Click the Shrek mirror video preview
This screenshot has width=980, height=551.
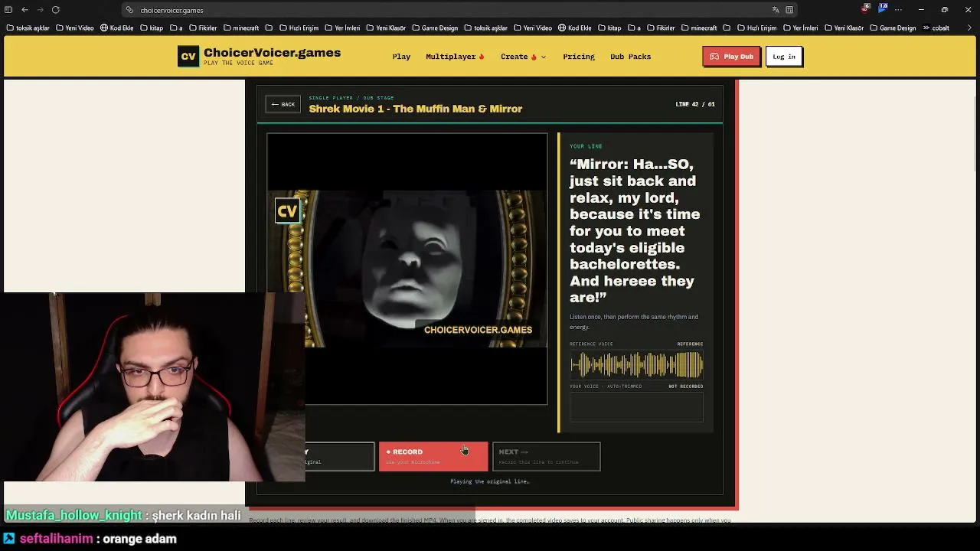(407, 269)
